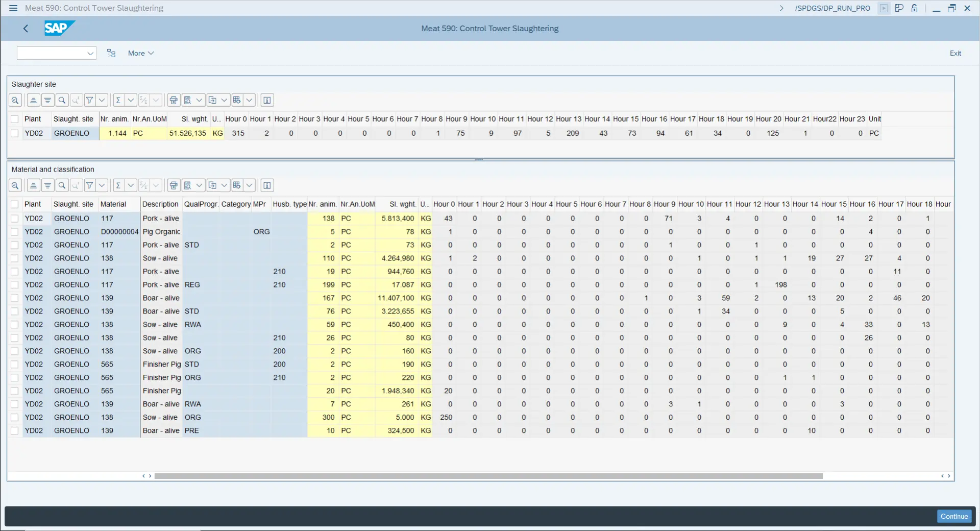Viewport: 980px width, 531px height.
Task: Click Find icon in Slaughter site toolbar
Action: point(62,100)
